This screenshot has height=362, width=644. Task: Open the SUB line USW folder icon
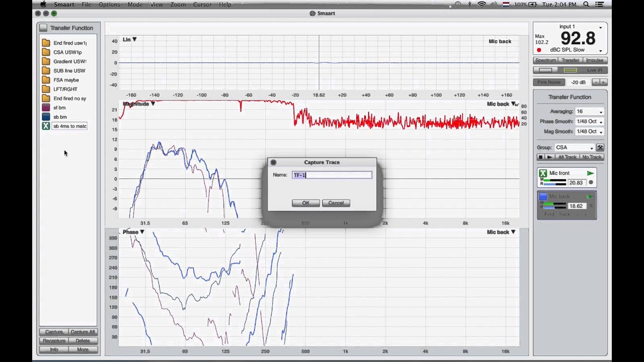point(46,70)
